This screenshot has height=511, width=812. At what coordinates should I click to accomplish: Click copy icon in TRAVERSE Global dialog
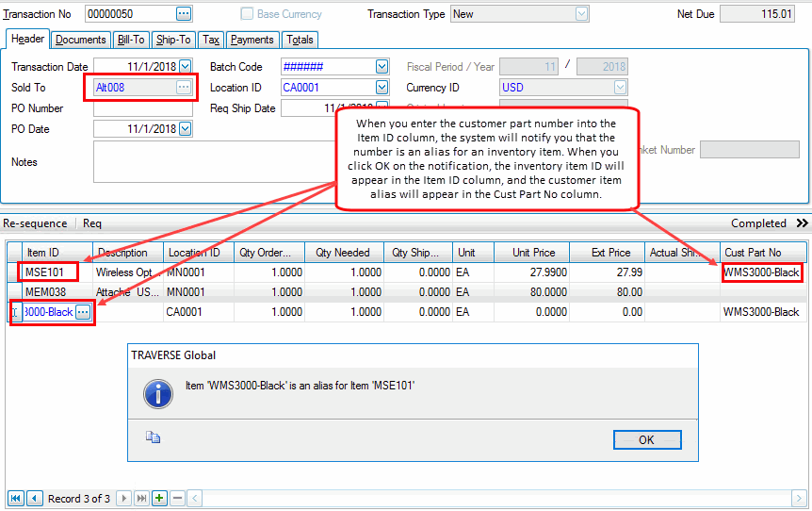[154, 437]
